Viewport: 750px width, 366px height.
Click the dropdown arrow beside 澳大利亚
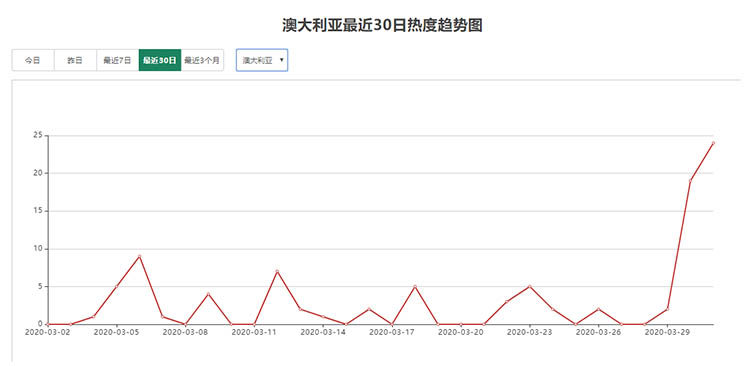[x=281, y=60]
